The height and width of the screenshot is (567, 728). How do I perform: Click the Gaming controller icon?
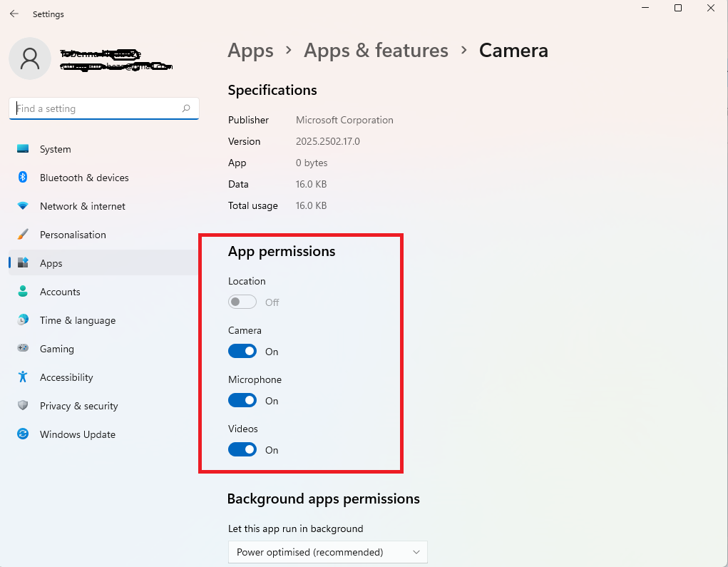pos(23,349)
